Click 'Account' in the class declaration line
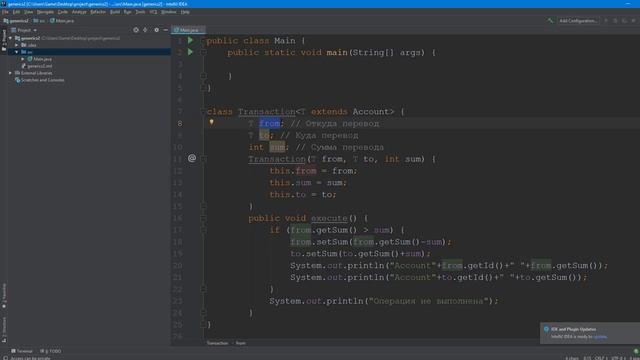Image resolution: width=640 pixels, height=360 pixels. tap(371, 111)
